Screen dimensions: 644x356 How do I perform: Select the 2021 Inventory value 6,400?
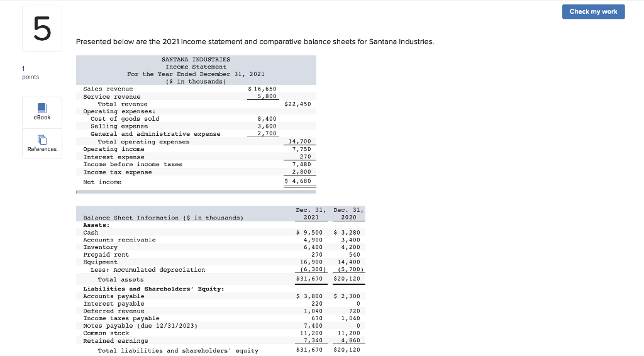click(313, 247)
